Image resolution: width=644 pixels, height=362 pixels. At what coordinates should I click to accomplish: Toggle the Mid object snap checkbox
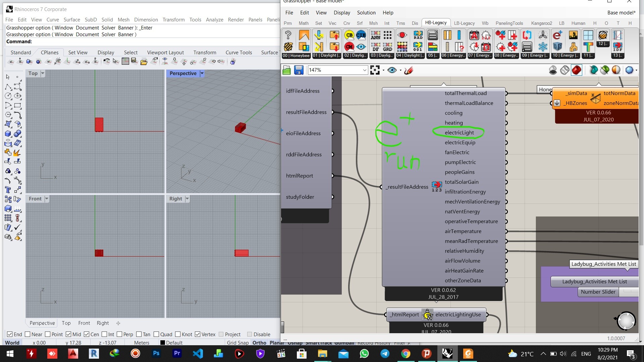coord(68,334)
